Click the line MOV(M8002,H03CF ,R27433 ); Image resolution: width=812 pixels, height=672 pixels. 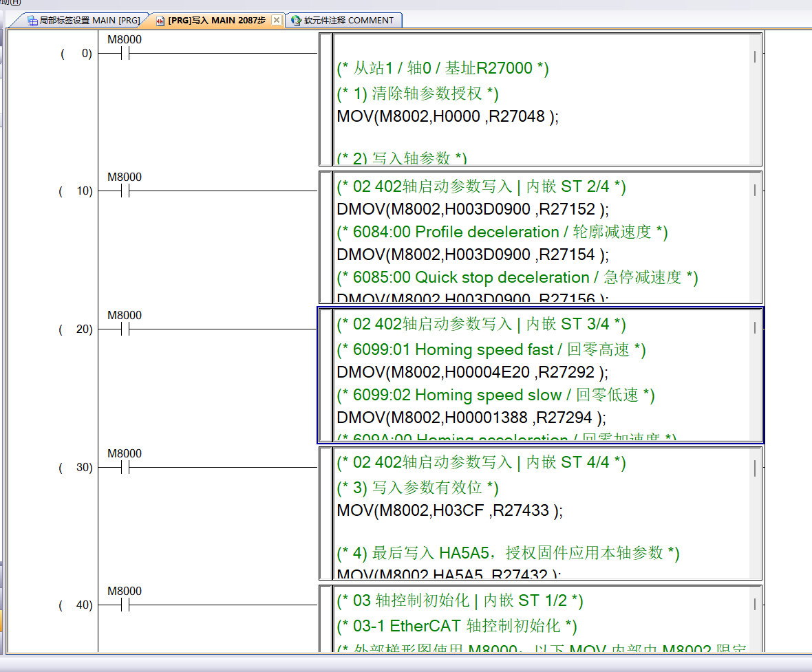(x=449, y=510)
